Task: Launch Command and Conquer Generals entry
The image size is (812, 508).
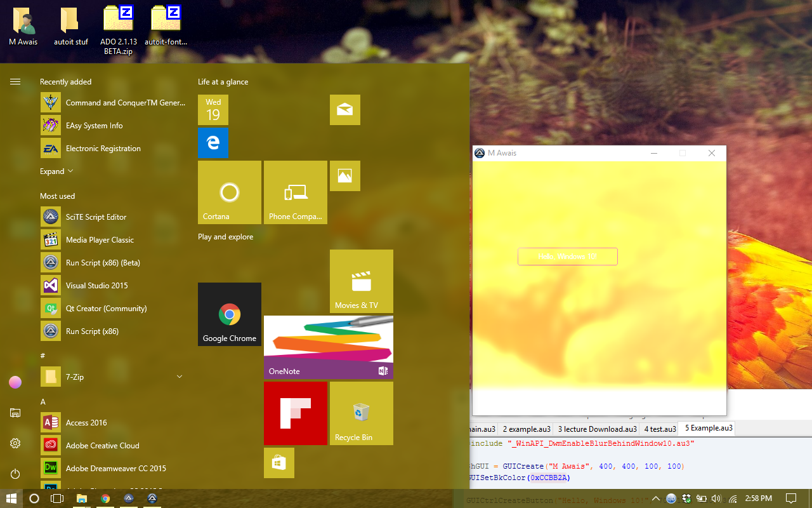Action: coord(114,103)
